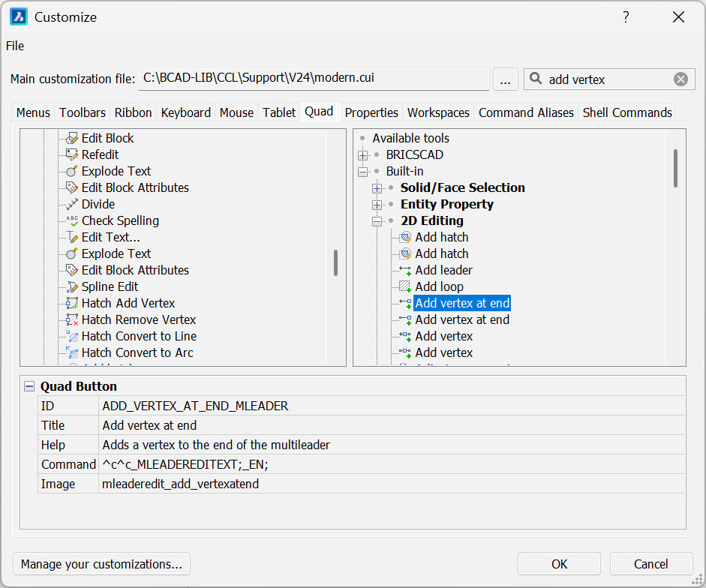Collapse the Built-in tools node
Screen dimensions: 706x588
tap(362, 172)
